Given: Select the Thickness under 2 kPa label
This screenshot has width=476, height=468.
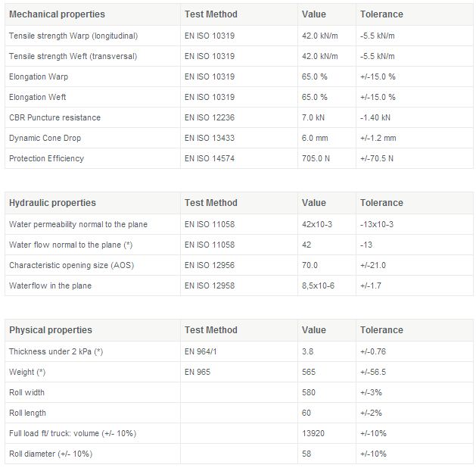Looking at the screenshot, I should pyautogui.click(x=55, y=351).
